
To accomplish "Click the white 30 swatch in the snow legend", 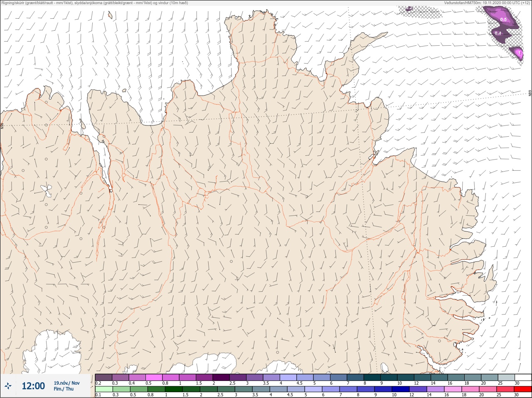I will (x=523, y=377).
